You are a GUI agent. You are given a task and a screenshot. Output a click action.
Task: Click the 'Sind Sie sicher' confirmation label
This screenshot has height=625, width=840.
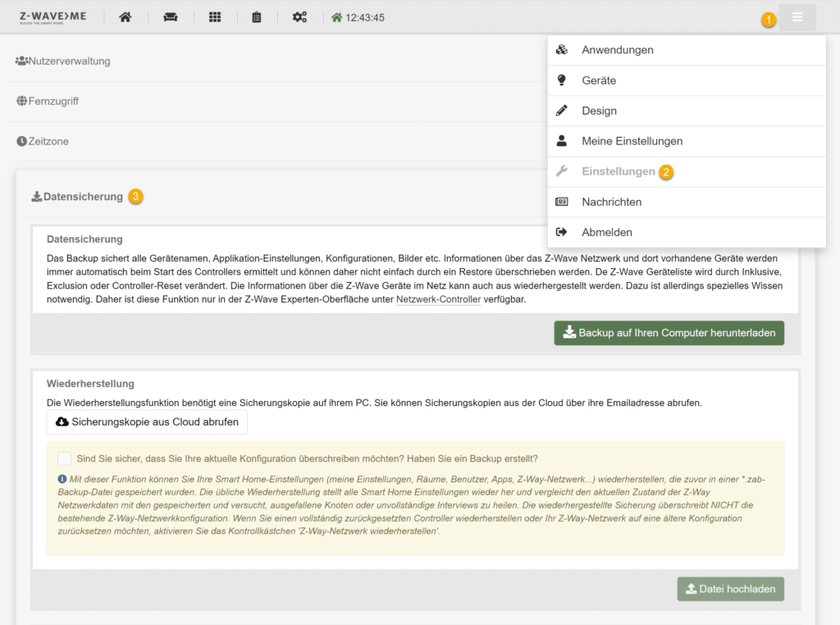point(307,458)
